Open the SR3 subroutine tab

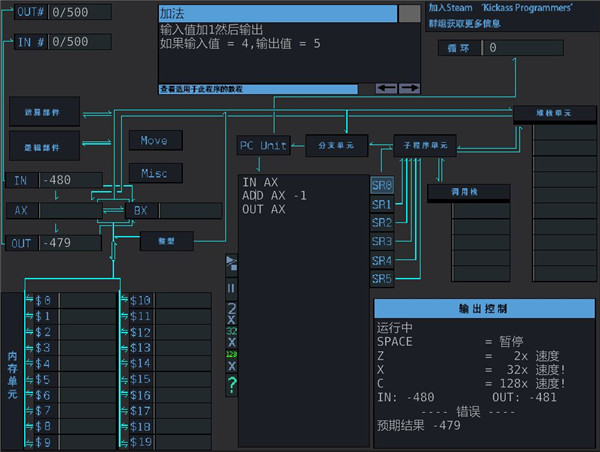tap(382, 242)
